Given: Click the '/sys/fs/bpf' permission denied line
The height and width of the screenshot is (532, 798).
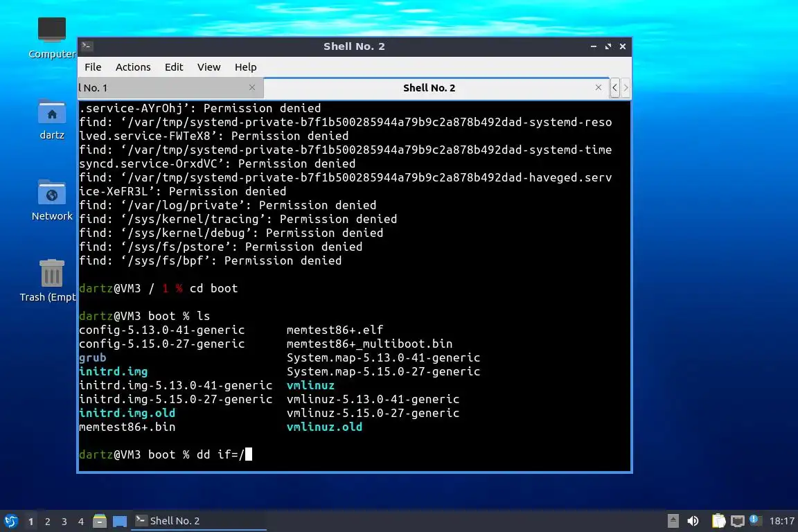Looking at the screenshot, I should coord(210,260).
